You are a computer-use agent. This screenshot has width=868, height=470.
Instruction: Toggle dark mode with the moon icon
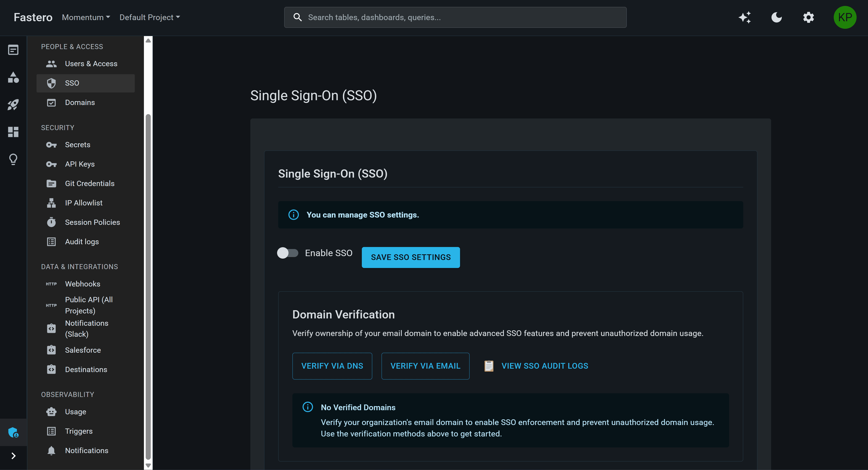776,17
